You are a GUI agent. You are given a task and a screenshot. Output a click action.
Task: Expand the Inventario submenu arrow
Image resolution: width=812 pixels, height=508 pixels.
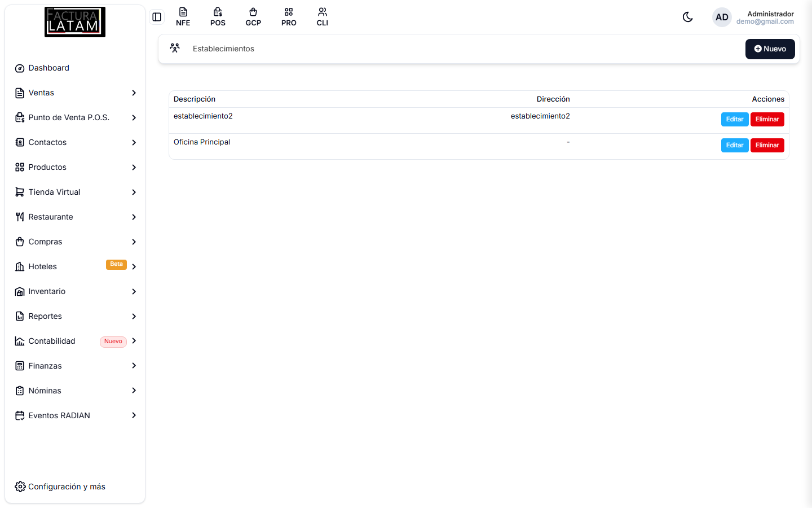pos(134,291)
